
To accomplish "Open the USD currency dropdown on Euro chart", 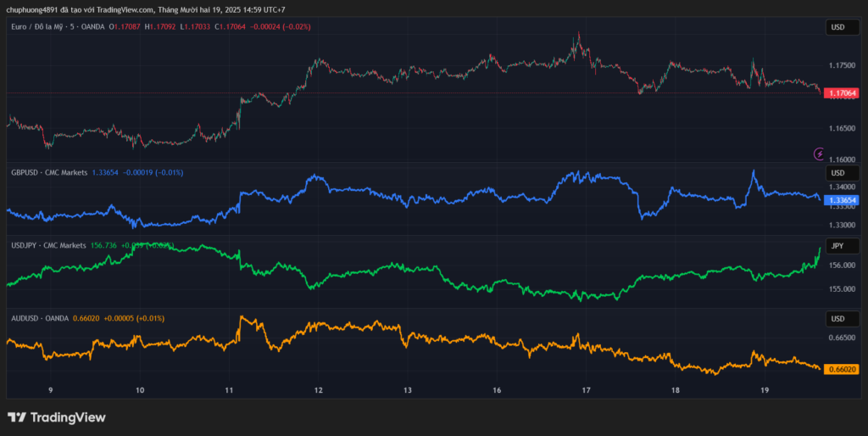I will click(x=837, y=28).
